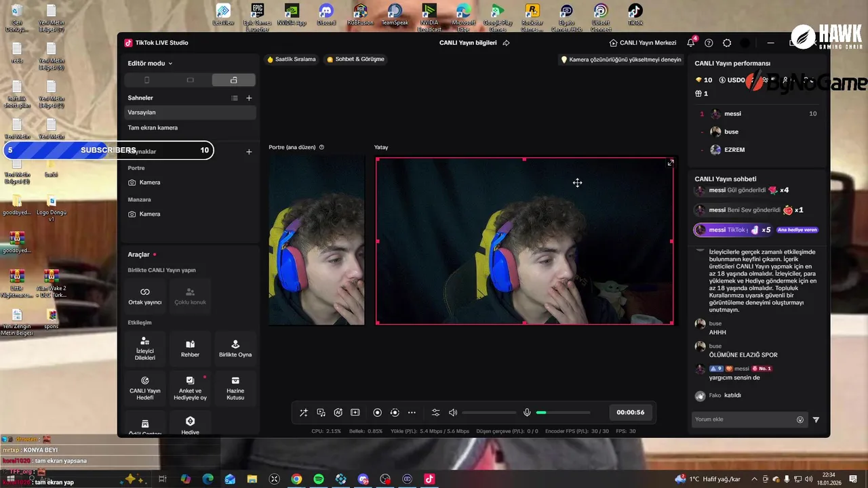Start recording with the record button
The width and height of the screenshot is (868, 488).
(x=377, y=412)
